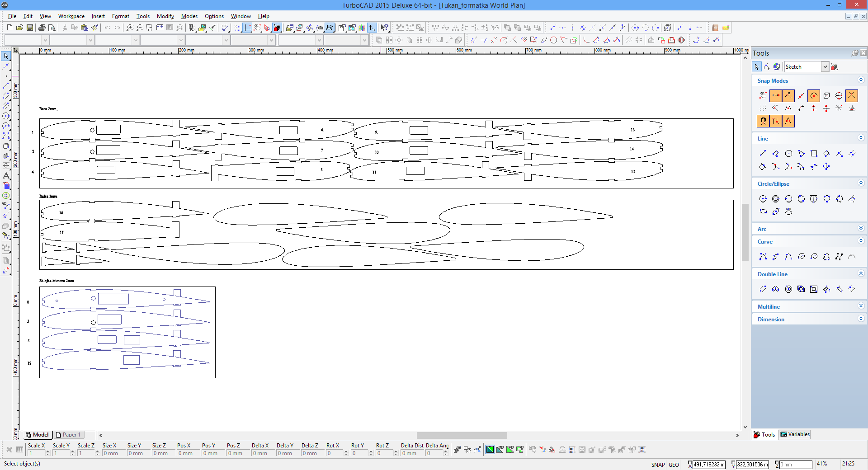
Task: Click the GEO button in status bar
Action: coord(674,465)
